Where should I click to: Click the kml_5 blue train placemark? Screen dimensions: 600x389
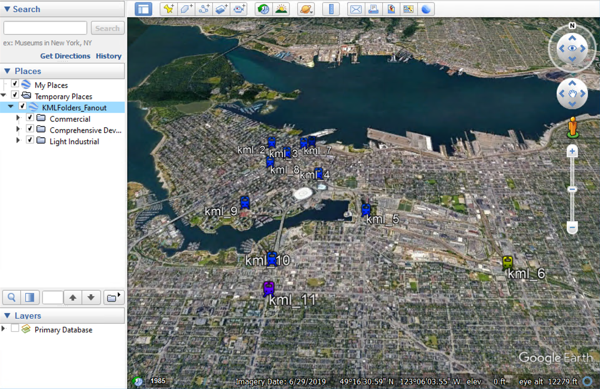[366, 210]
